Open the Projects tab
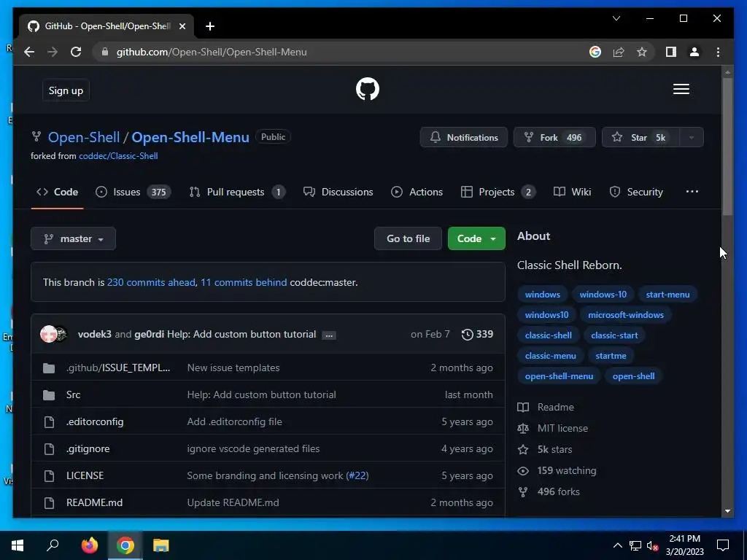Viewport: 747px width, 560px height. pyautogui.click(x=498, y=192)
